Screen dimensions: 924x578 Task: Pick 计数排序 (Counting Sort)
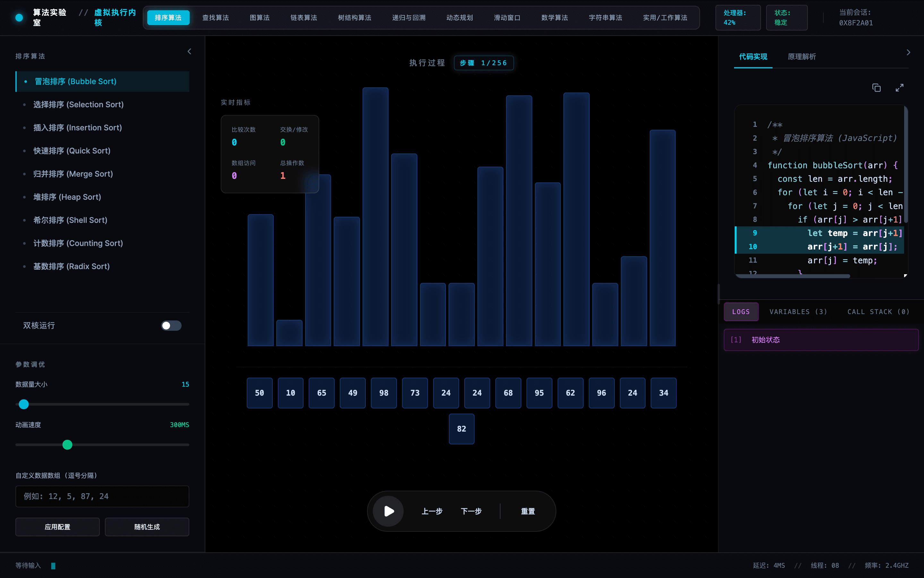click(x=102, y=243)
